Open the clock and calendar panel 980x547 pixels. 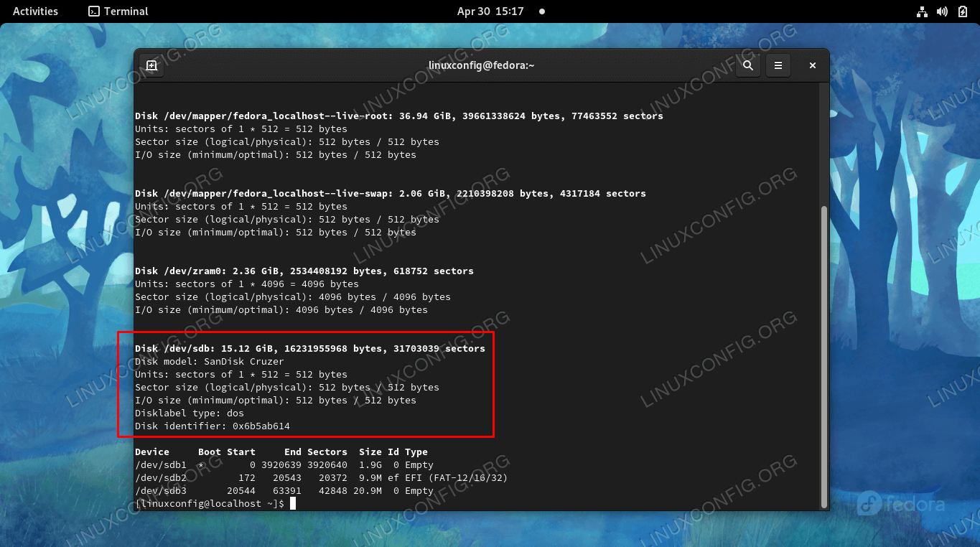[x=490, y=11]
